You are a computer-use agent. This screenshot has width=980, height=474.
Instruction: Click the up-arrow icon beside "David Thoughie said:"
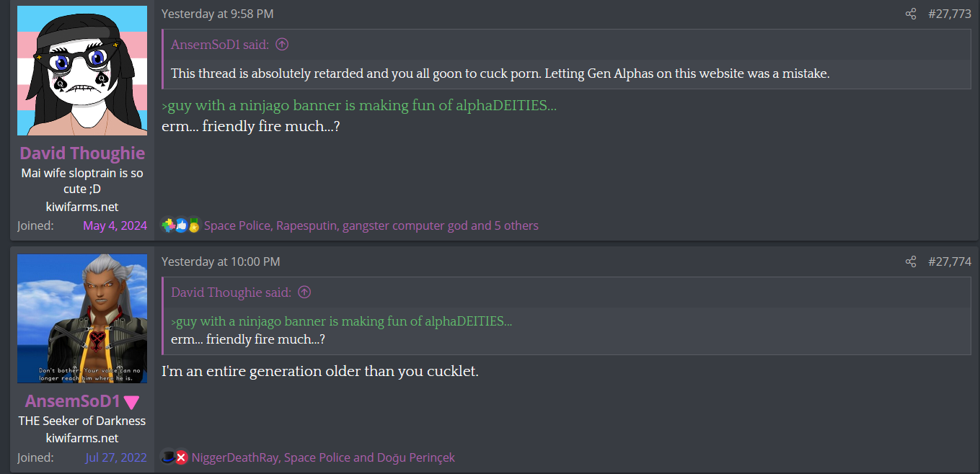(x=304, y=292)
